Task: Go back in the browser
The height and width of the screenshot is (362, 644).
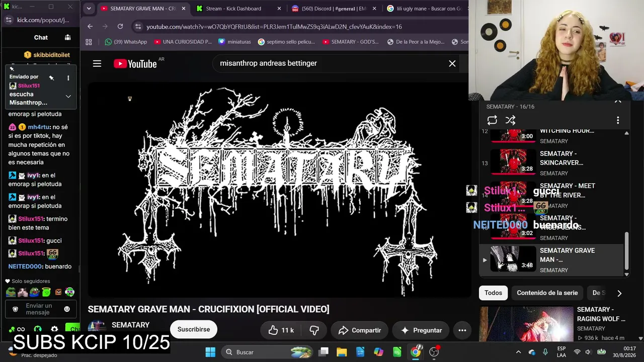Action: [x=90, y=27]
